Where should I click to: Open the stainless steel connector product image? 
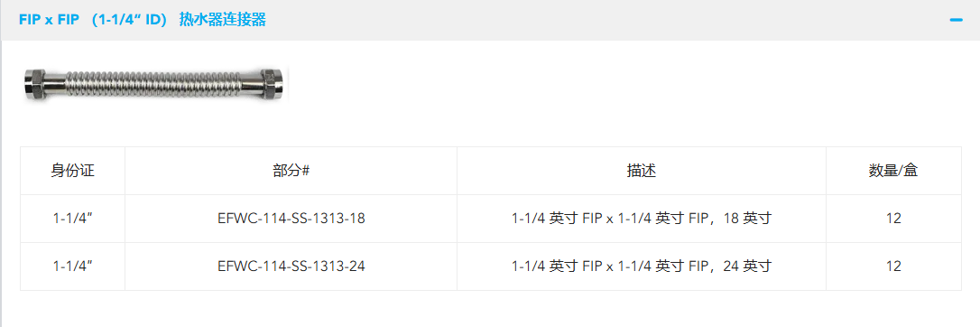coord(155,82)
